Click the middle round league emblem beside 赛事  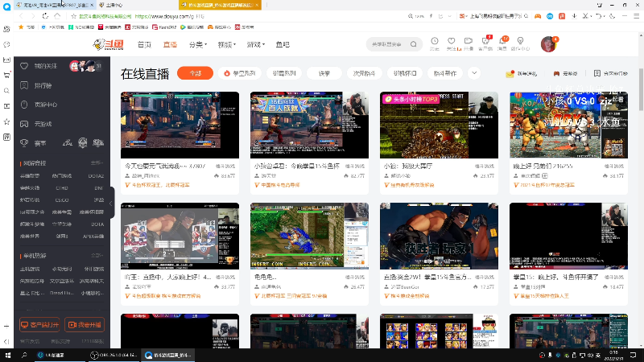point(83,143)
